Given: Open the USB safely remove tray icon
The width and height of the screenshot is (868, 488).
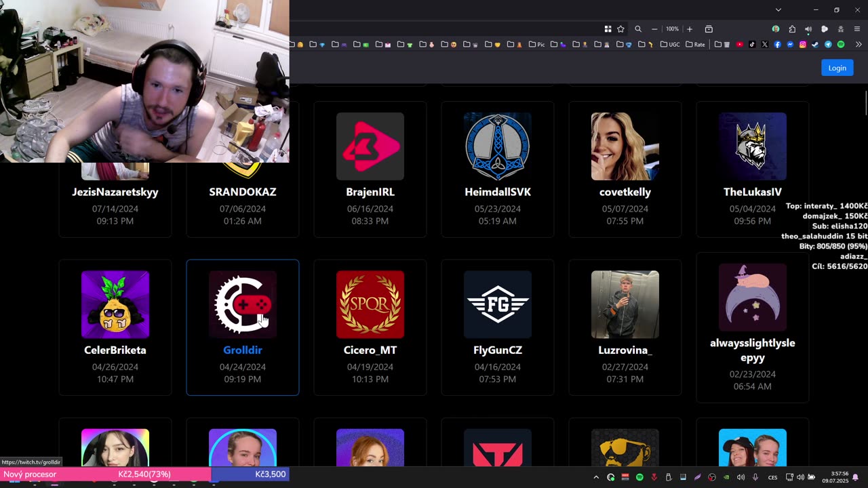Looking at the screenshot, I should click(669, 477).
